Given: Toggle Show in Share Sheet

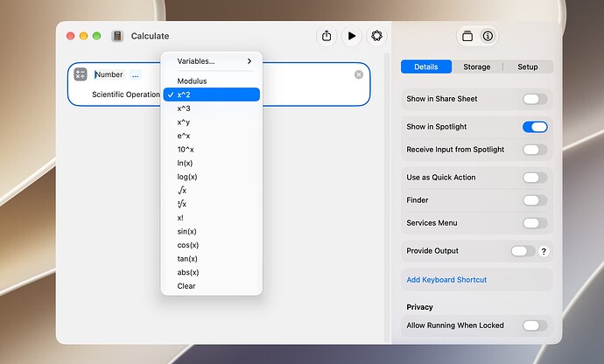Looking at the screenshot, I should [535, 99].
